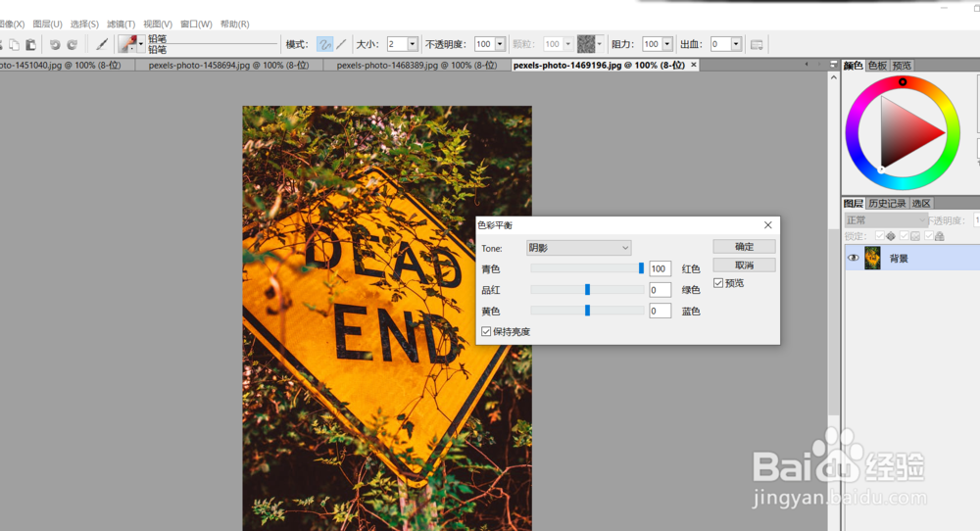Click the green value field in dialog
The width and height of the screenshot is (980, 531).
point(660,290)
